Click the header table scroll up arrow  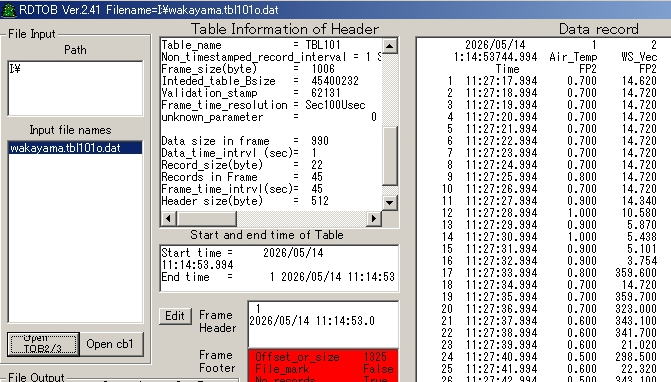click(389, 46)
